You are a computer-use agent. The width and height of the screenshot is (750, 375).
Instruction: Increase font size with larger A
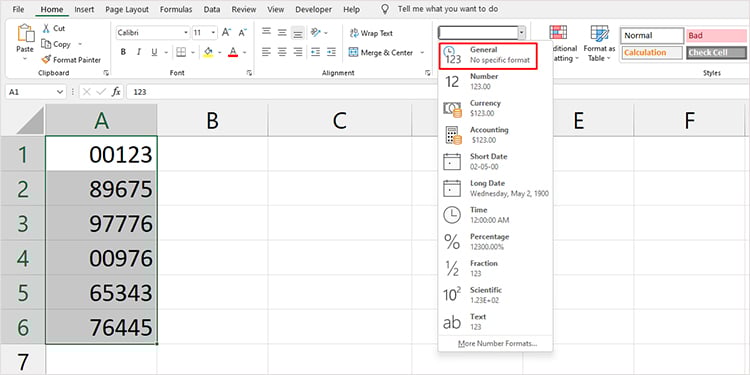pos(226,33)
